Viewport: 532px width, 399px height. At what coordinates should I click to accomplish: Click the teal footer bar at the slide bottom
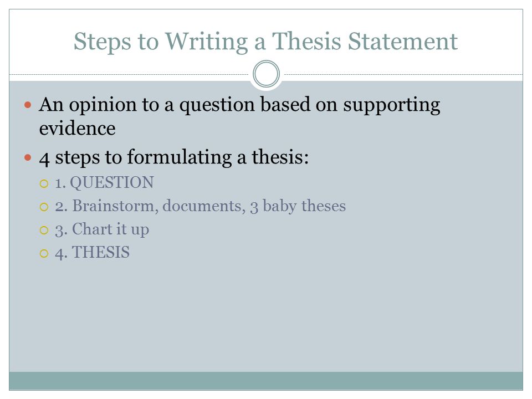(266, 381)
